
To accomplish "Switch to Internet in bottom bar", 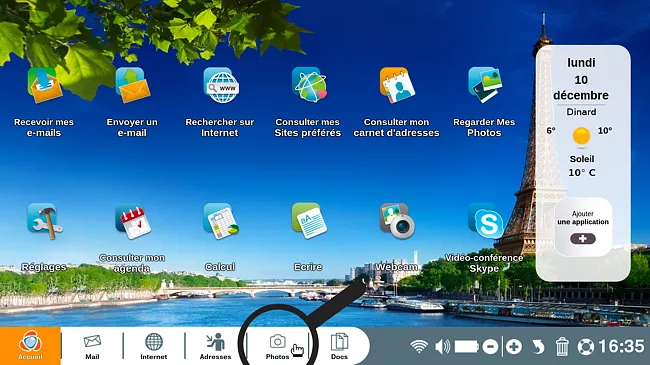I will (154, 347).
